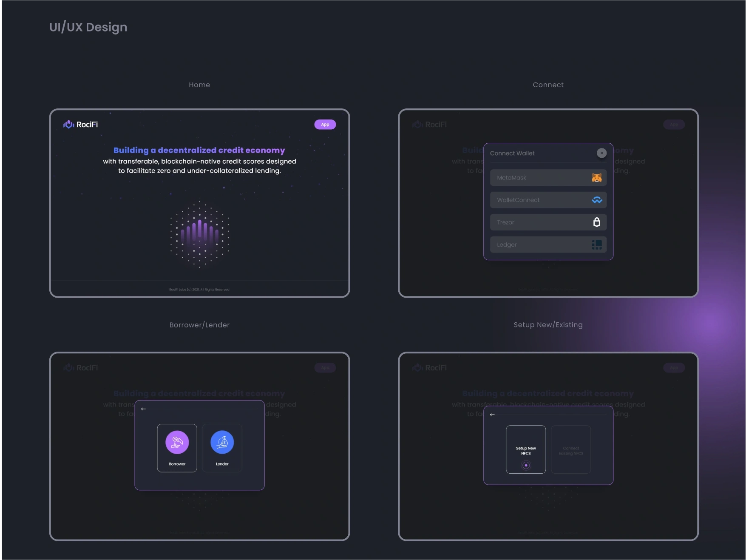
Task: Choose the Lender option card
Action: [222, 448]
